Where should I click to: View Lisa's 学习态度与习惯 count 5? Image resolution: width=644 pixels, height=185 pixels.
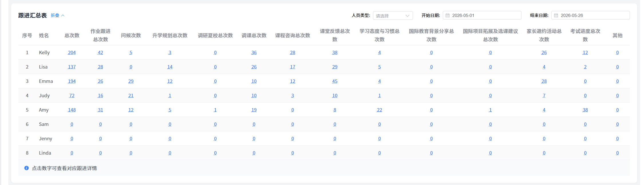[380, 67]
